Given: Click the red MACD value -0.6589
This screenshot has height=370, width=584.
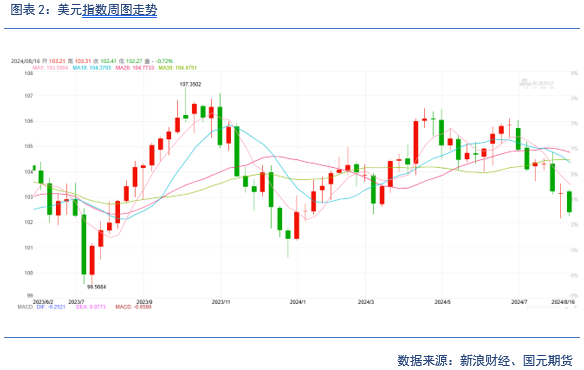Looking at the screenshot, I should coord(133,307).
